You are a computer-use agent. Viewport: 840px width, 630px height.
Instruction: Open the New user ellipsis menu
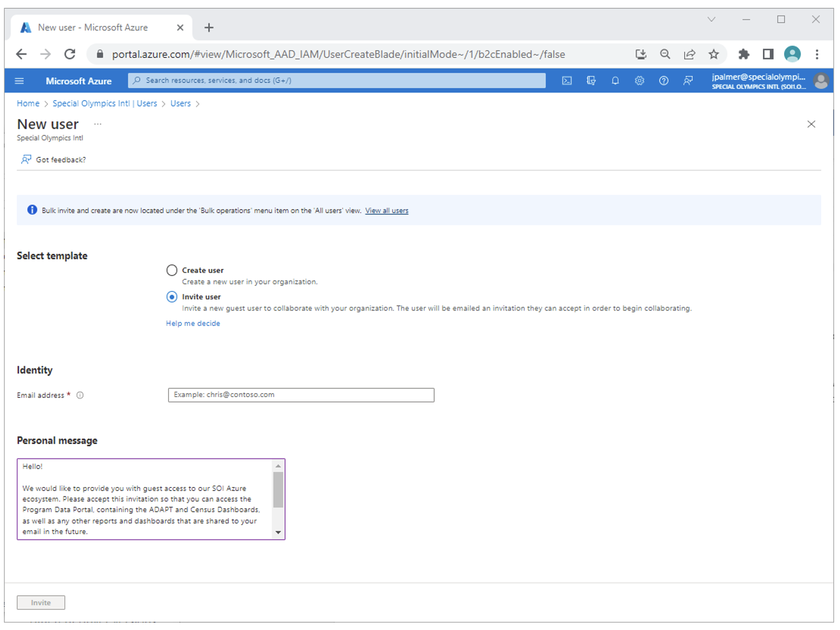click(x=98, y=124)
